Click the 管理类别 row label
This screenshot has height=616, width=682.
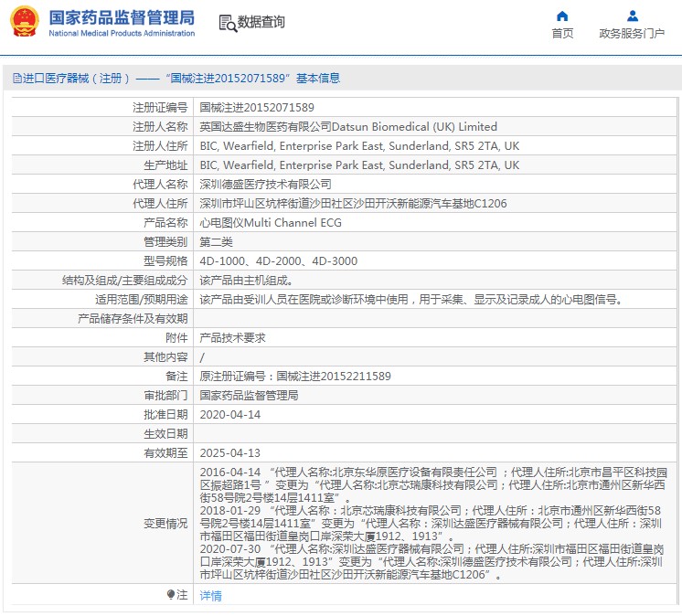click(165, 241)
